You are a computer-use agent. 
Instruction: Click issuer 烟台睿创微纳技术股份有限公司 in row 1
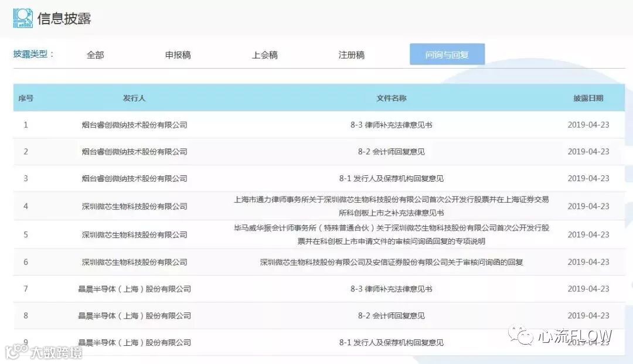pyautogui.click(x=134, y=125)
